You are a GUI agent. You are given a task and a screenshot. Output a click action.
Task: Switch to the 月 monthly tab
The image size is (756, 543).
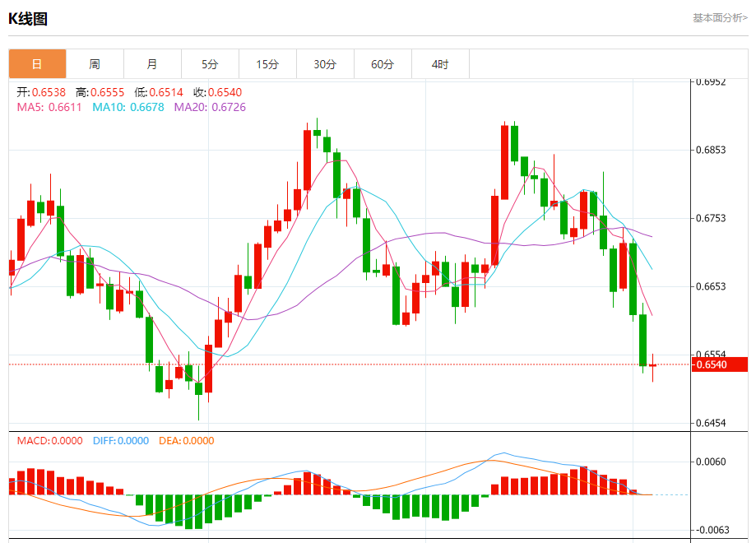[152, 63]
